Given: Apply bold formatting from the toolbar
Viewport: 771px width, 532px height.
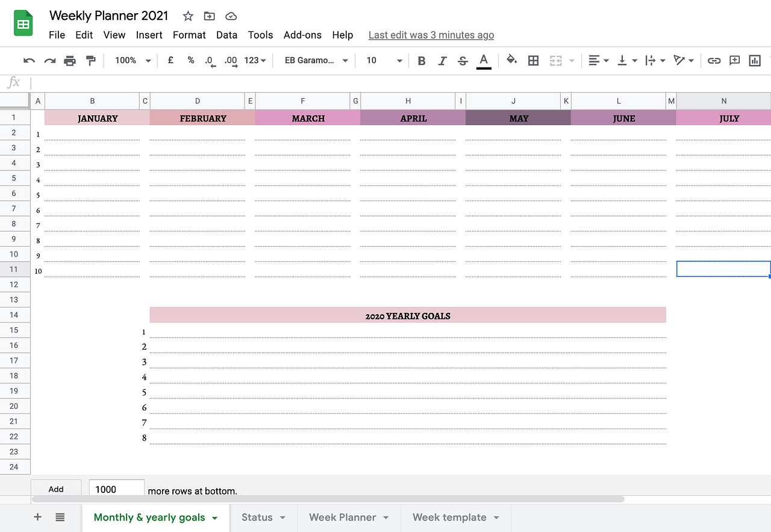Looking at the screenshot, I should point(421,60).
